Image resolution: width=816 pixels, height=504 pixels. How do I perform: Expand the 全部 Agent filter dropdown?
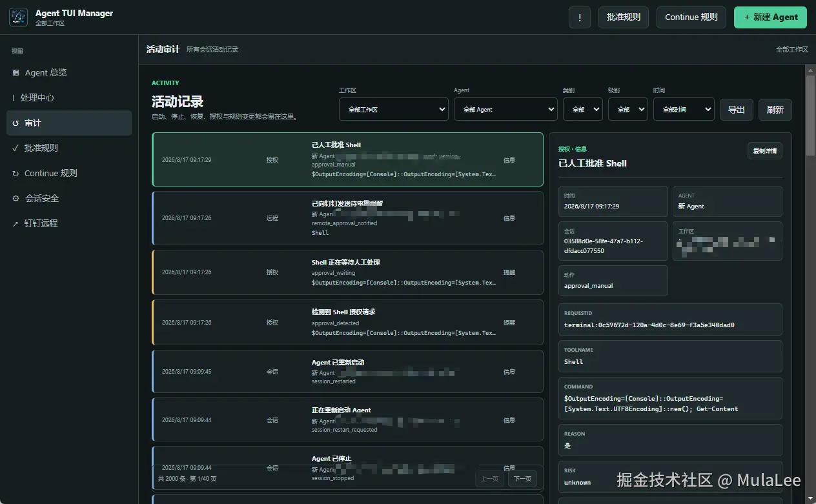(505, 109)
